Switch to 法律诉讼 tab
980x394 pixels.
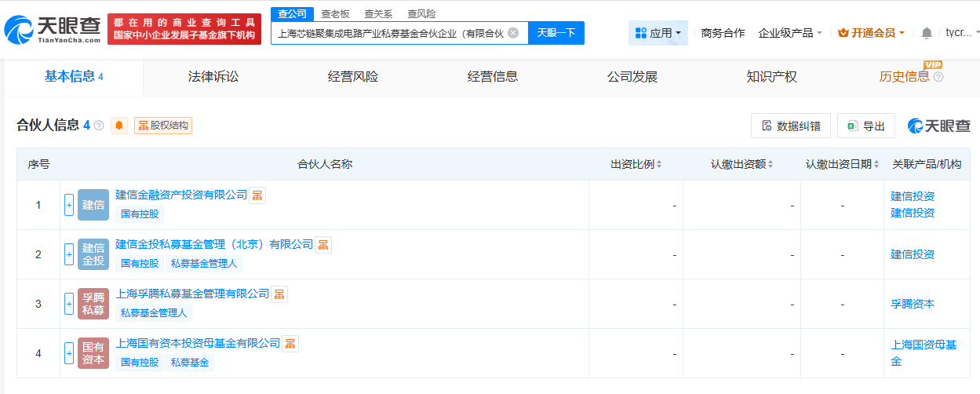point(213,77)
